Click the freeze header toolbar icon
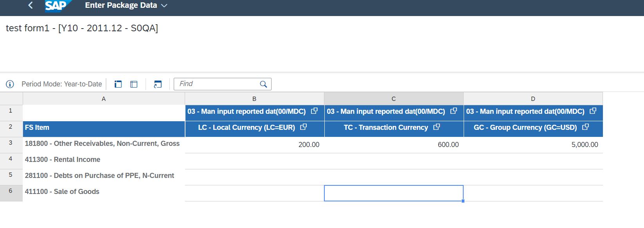The height and width of the screenshot is (228, 644). [x=118, y=84]
